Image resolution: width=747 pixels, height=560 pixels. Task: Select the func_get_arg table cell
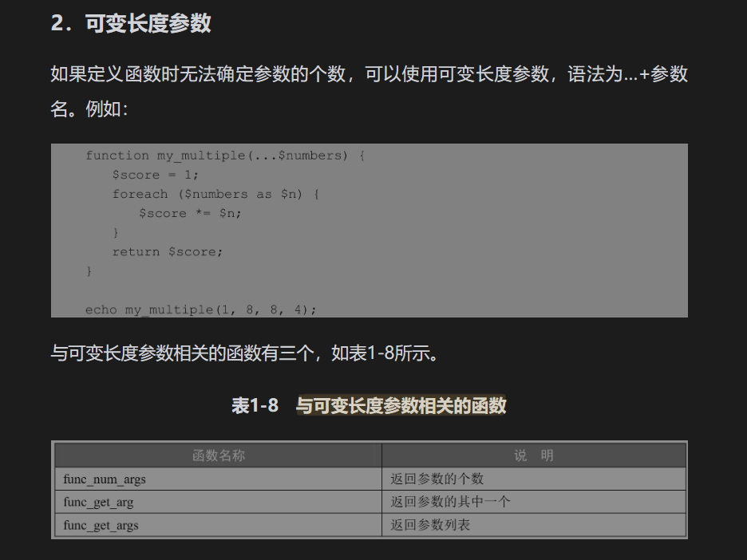[x=99, y=502]
